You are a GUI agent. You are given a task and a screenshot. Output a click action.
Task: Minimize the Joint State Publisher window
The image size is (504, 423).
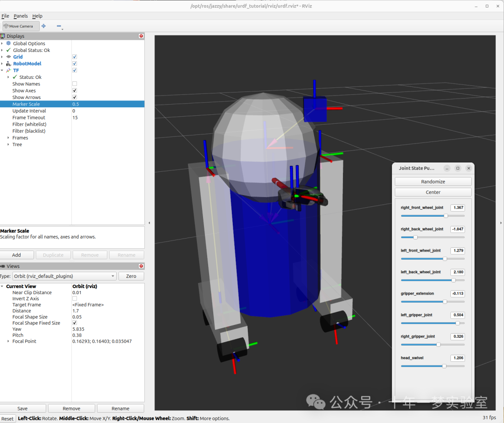point(447,168)
